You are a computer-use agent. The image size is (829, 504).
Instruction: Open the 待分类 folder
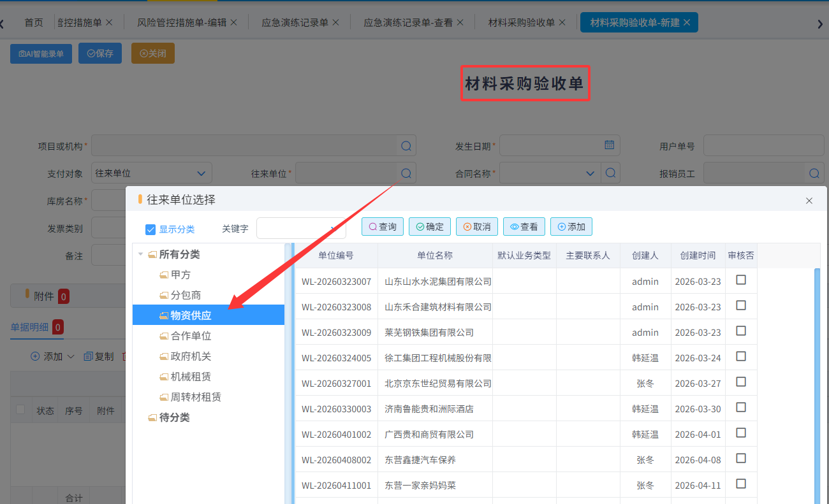click(x=174, y=417)
